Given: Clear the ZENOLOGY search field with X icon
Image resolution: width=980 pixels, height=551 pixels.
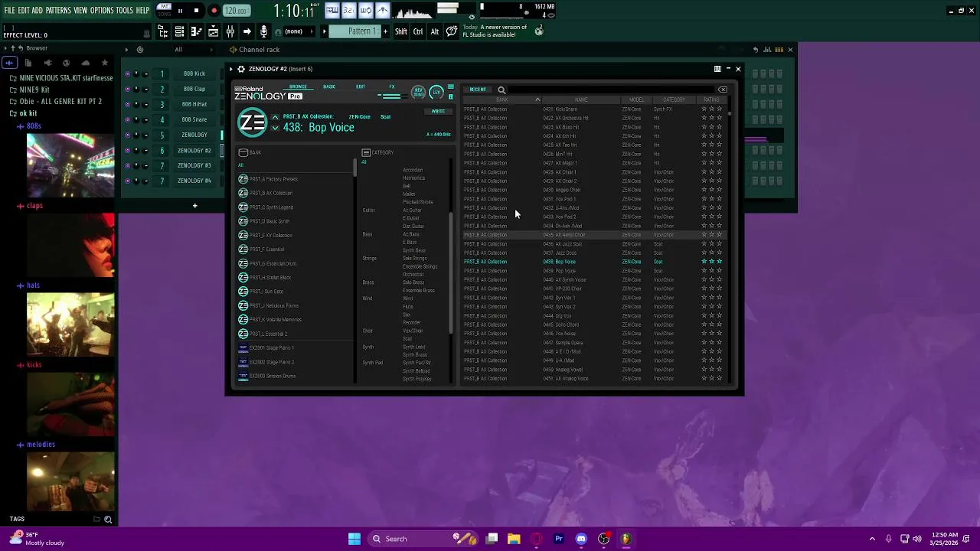Looking at the screenshot, I should point(722,90).
